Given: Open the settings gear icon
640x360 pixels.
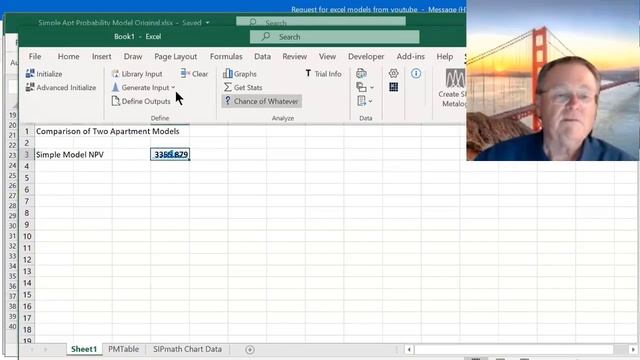Looking at the screenshot, I should coord(393,73).
